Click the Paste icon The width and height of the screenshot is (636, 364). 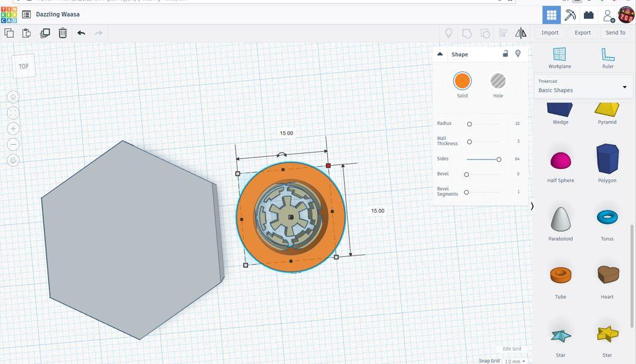(x=26, y=33)
